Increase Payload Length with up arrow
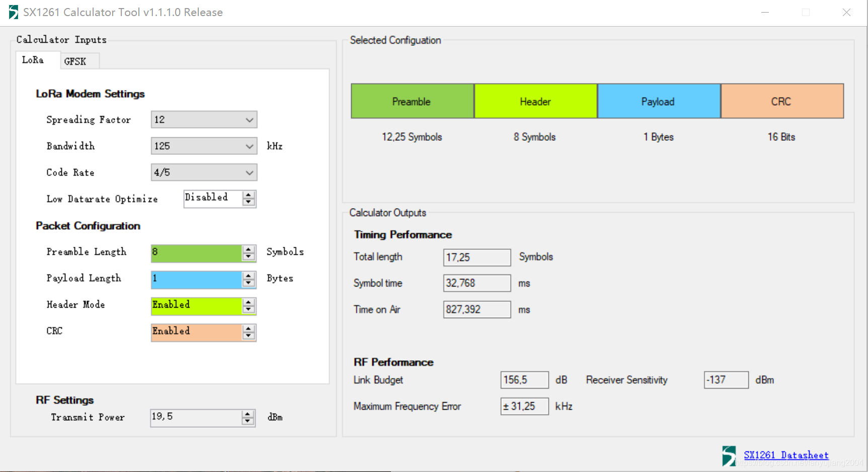 coord(249,276)
